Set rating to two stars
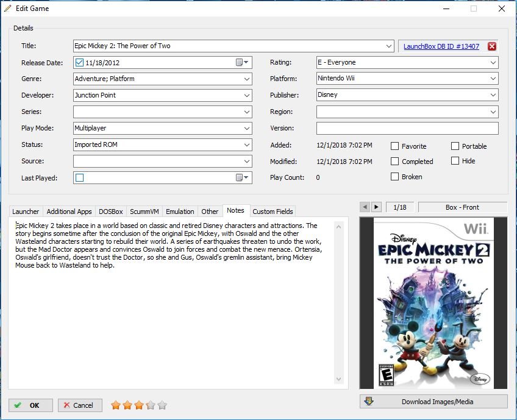The image size is (517, 420). tap(127, 405)
